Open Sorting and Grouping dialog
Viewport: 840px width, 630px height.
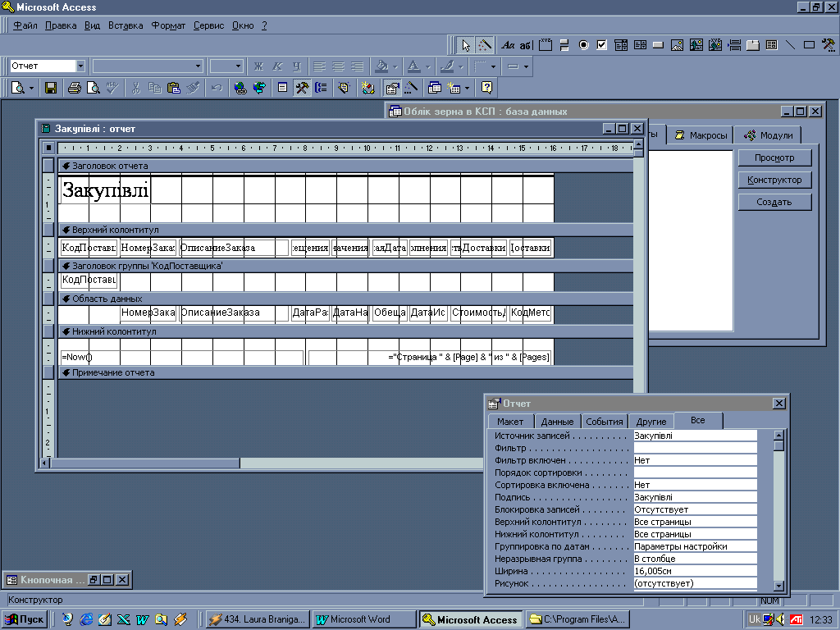point(321,87)
